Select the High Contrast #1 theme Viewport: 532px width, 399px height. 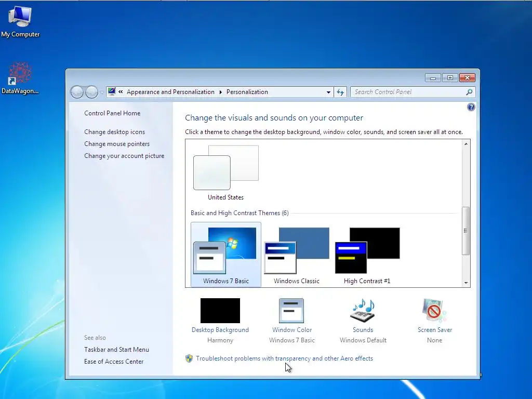tap(367, 256)
